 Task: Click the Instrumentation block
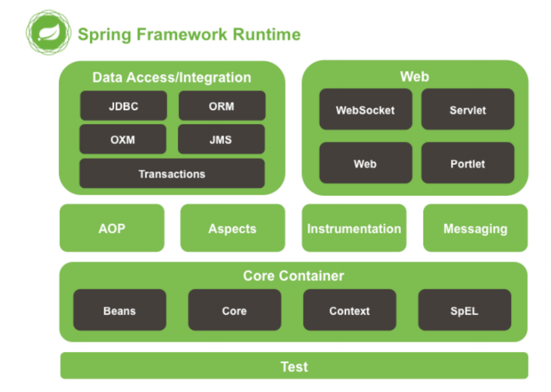coord(354,228)
